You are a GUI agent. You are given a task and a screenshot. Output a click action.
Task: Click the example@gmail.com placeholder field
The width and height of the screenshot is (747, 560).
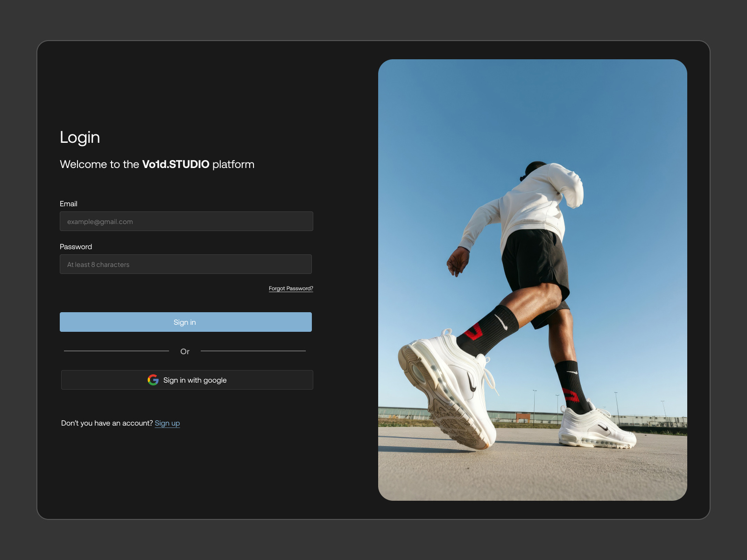click(186, 221)
